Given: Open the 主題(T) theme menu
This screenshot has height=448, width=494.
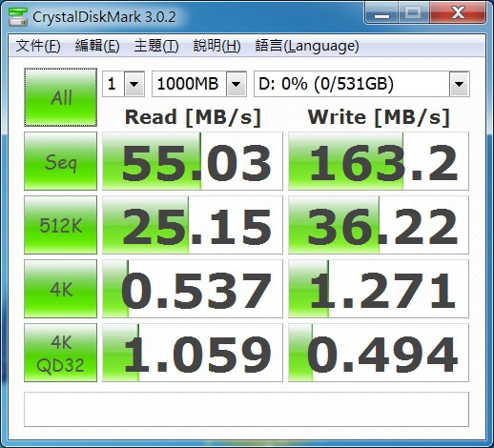Looking at the screenshot, I should pyautogui.click(x=156, y=46).
